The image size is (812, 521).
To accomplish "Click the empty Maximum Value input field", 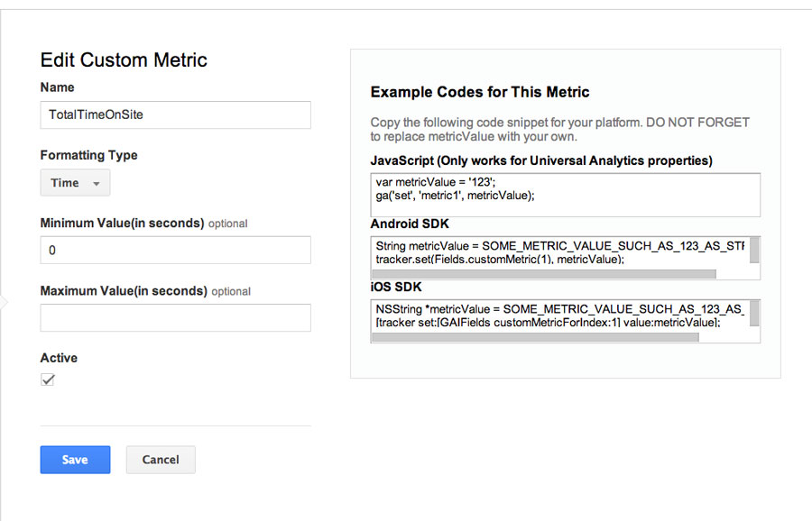I will (176, 317).
